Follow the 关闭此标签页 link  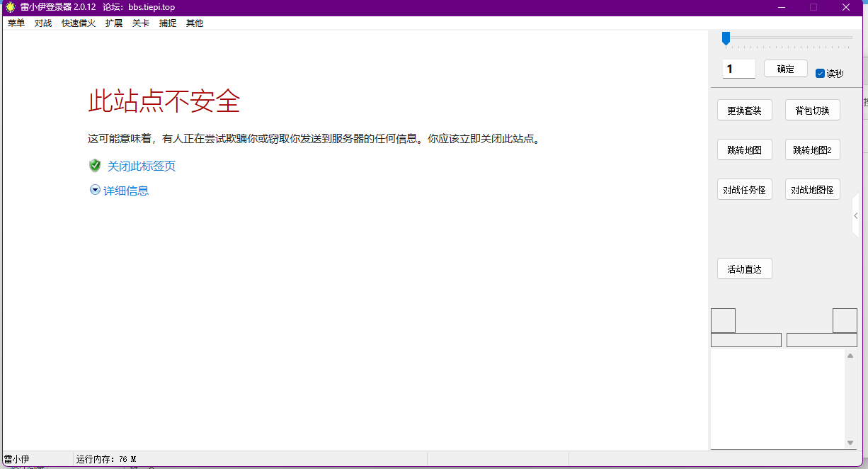coord(141,166)
